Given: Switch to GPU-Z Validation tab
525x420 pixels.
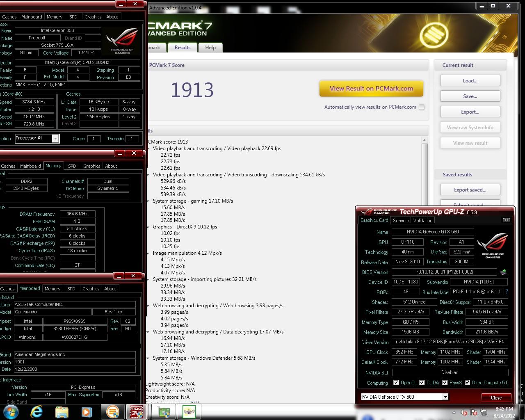Looking at the screenshot, I should coord(422,221).
